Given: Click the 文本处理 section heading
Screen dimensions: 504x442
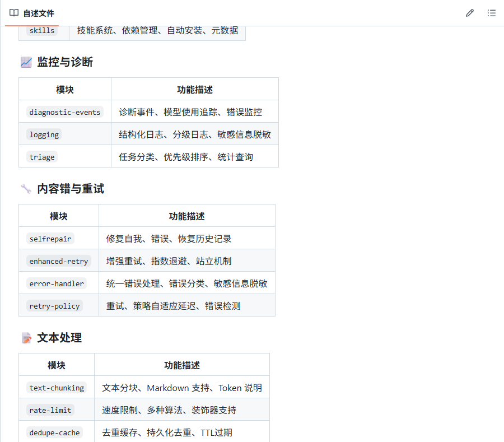Looking at the screenshot, I should tap(59, 338).
